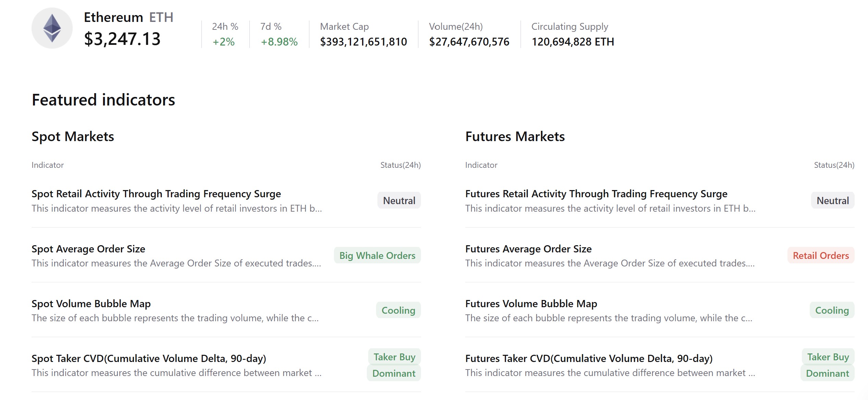Open Futures Retail Activity Through Trading Frequency Surge
This screenshot has height=400, width=868.
pos(596,193)
